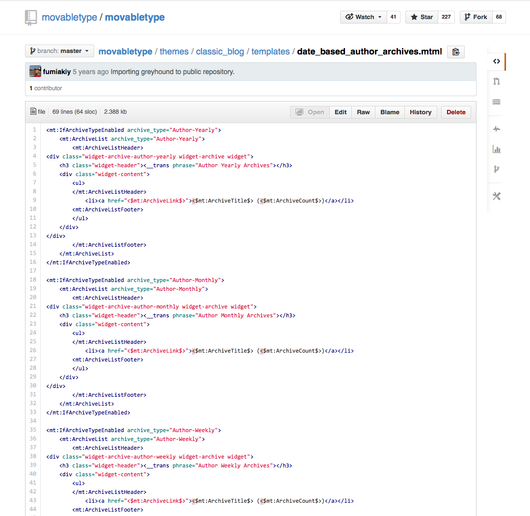Image resolution: width=530 pixels, height=516 pixels.
Task: Open the Graphs icon in sidebar
Action: click(496, 149)
